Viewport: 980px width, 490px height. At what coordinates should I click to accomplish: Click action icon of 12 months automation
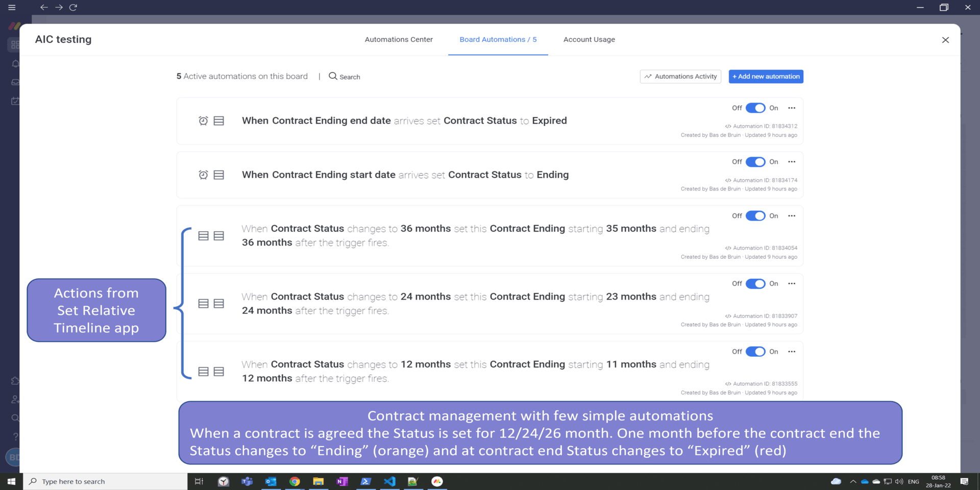pyautogui.click(x=219, y=372)
